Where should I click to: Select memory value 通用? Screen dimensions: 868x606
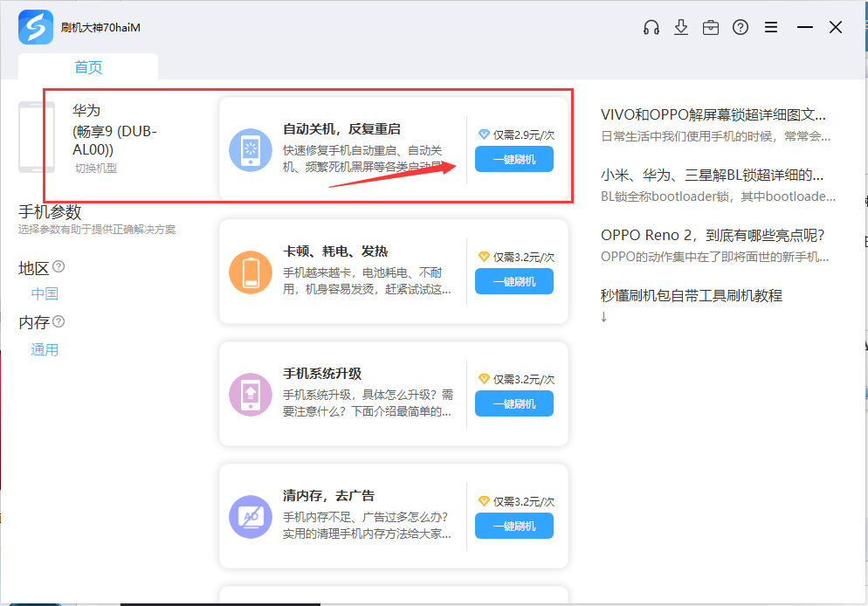[45, 350]
